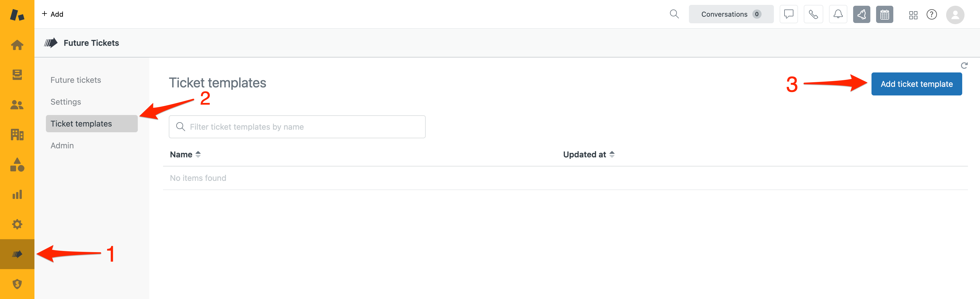Open the user profile avatar menu
The image size is (980, 299).
tap(955, 15)
